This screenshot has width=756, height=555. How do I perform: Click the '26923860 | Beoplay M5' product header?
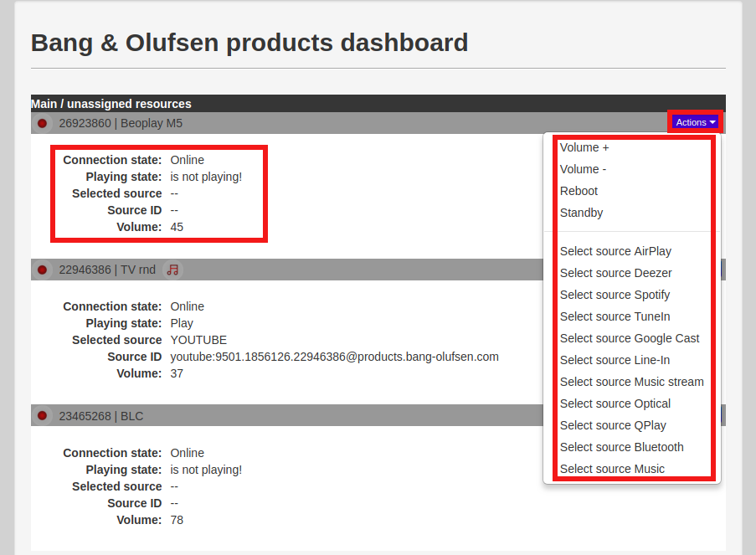(x=121, y=123)
